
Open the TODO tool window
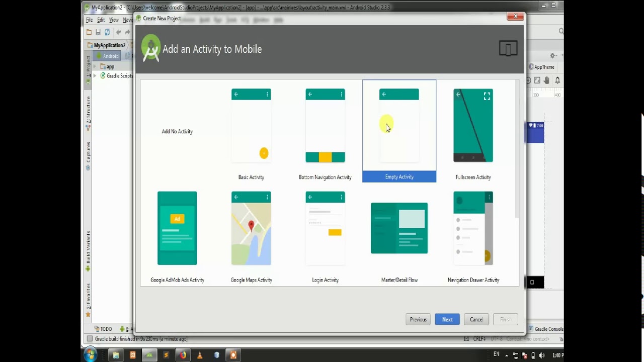pyautogui.click(x=103, y=329)
